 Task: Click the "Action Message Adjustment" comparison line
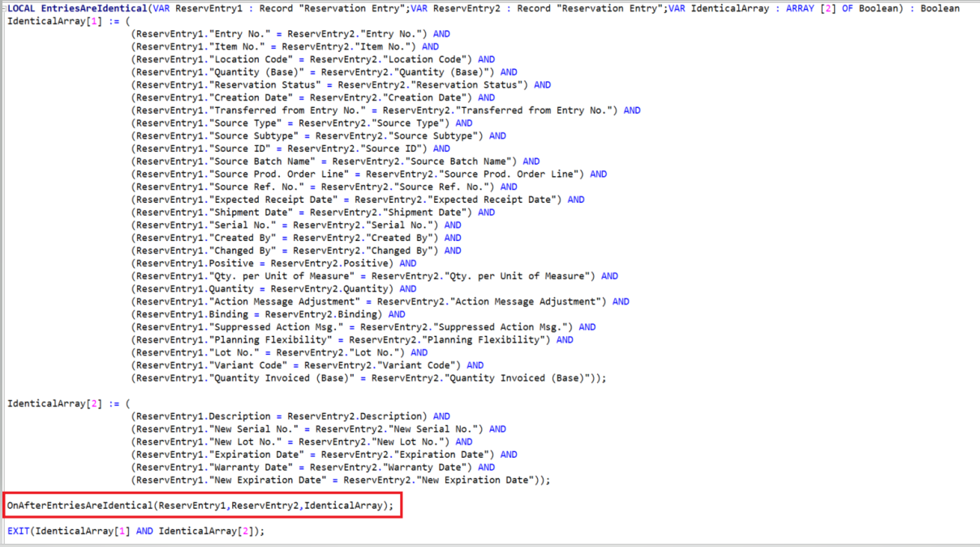[x=380, y=301]
